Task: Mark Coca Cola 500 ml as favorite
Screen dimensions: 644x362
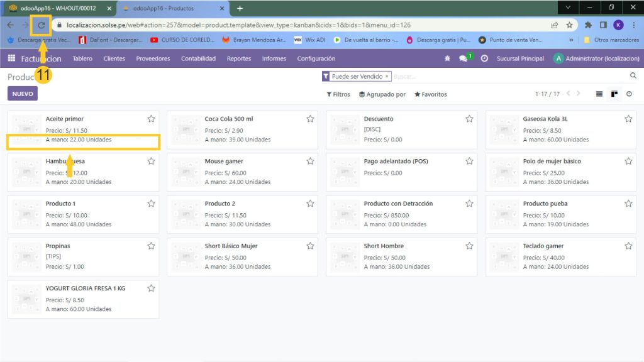Action: click(310, 119)
